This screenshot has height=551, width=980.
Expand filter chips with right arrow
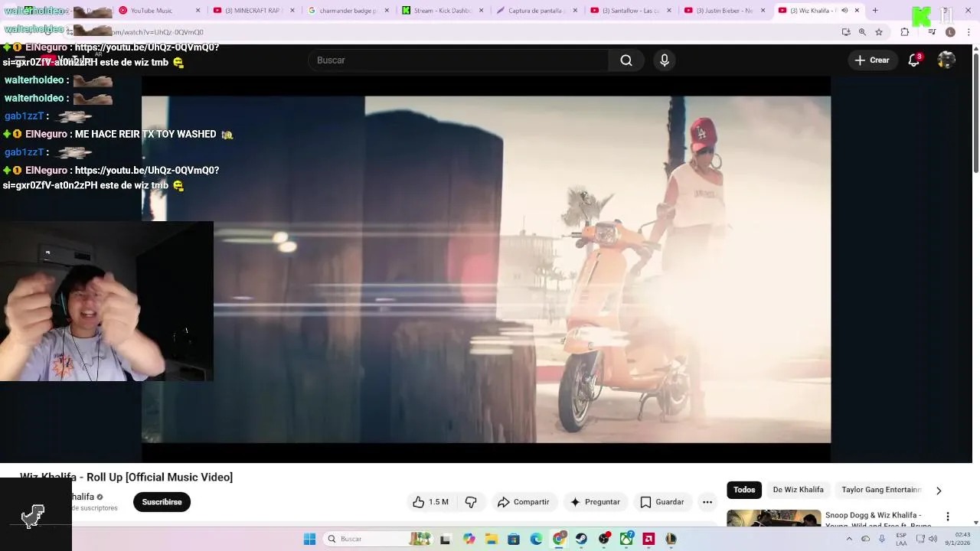[x=939, y=491]
